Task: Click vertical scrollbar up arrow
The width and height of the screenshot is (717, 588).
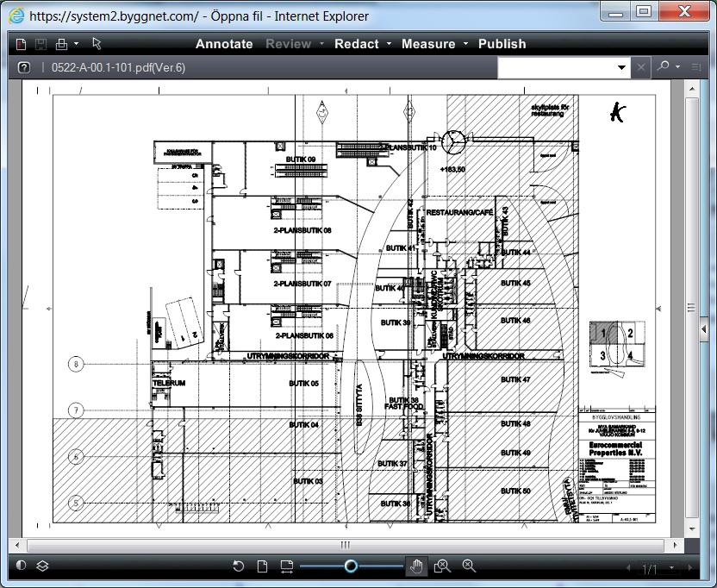Action: (x=692, y=89)
